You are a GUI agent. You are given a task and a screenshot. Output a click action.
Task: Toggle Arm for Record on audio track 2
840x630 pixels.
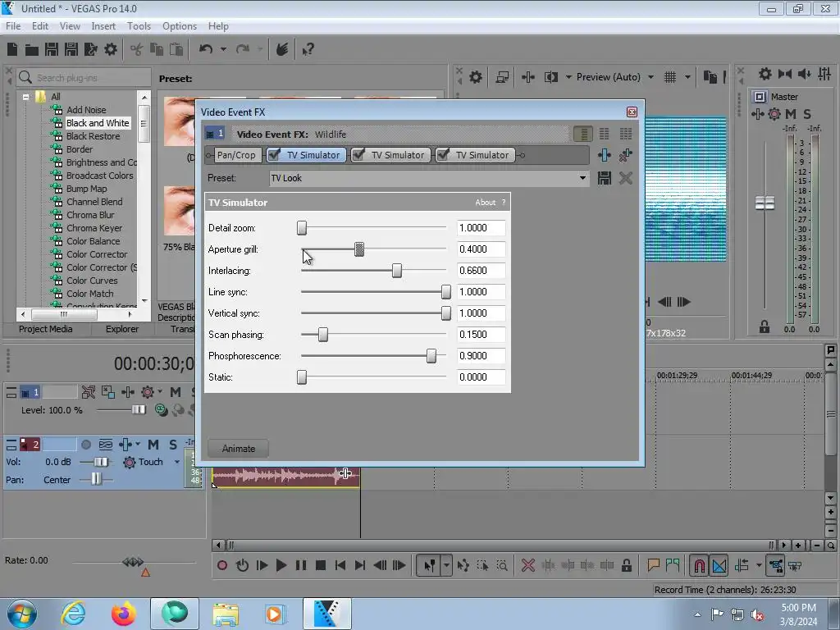click(85, 445)
